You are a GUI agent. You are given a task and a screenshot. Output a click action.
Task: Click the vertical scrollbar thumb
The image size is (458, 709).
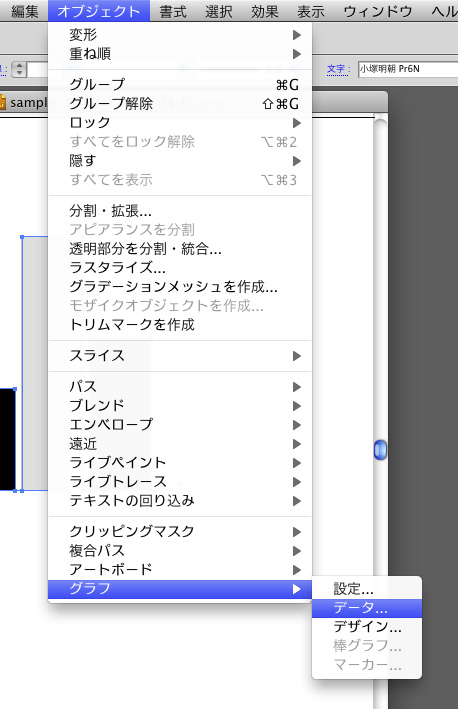coord(381,450)
